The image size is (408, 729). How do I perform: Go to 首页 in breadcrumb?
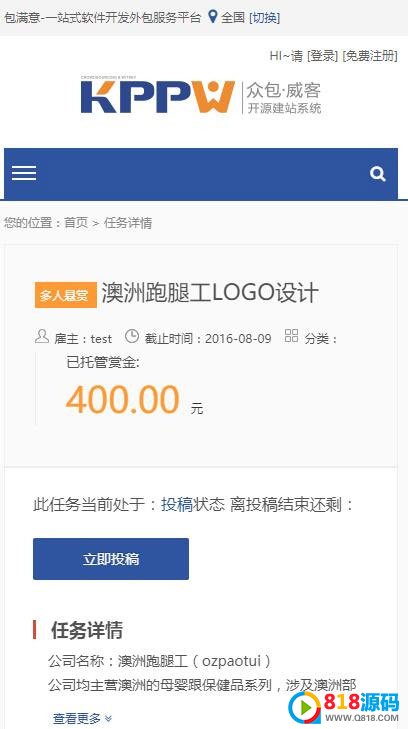[x=76, y=223]
